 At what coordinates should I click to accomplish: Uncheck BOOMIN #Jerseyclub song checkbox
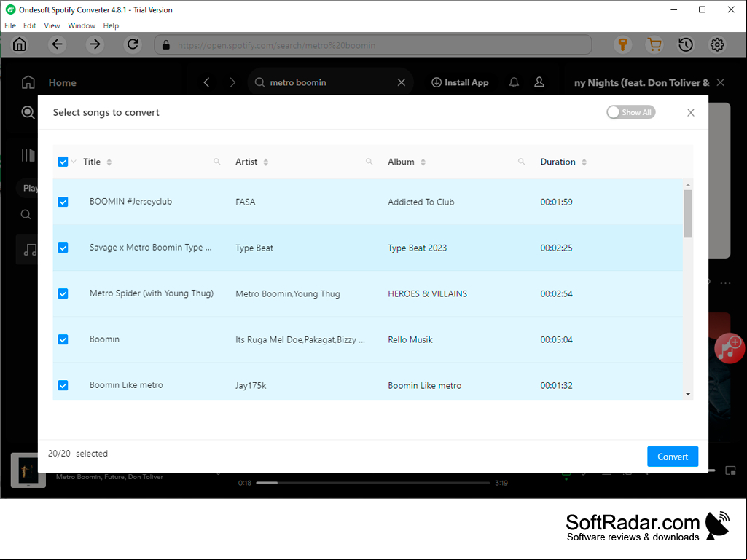pyautogui.click(x=63, y=202)
